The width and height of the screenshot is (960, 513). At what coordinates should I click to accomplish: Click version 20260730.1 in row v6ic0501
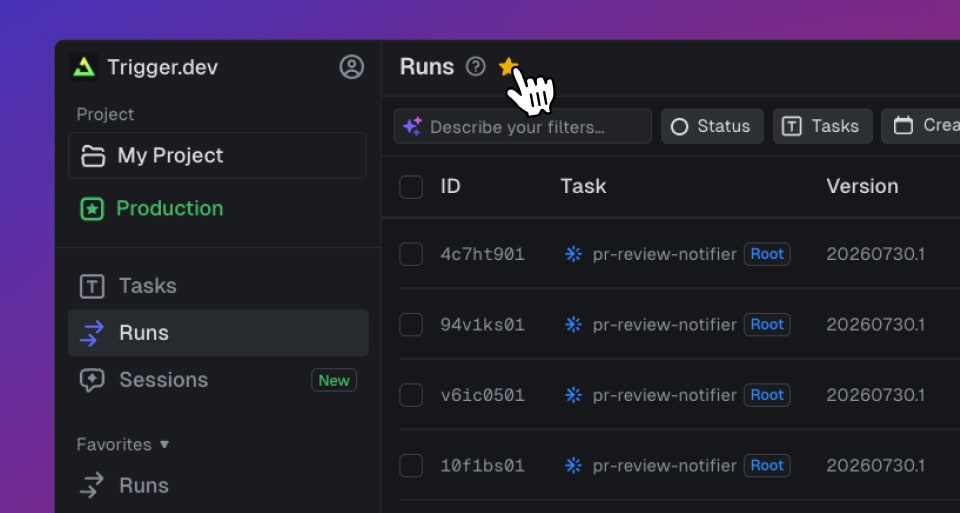(876, 395)
